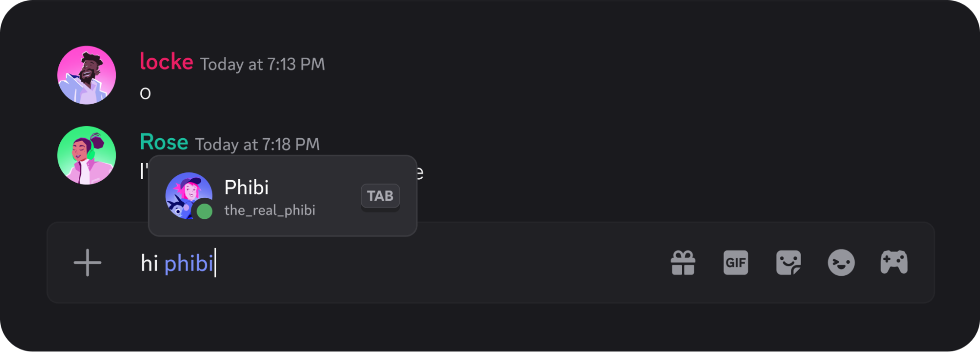The image size is (980, 352).
Task: Click the username the_real_phibi in the popup
Action: pyautogui.click(x=270, y=210)
